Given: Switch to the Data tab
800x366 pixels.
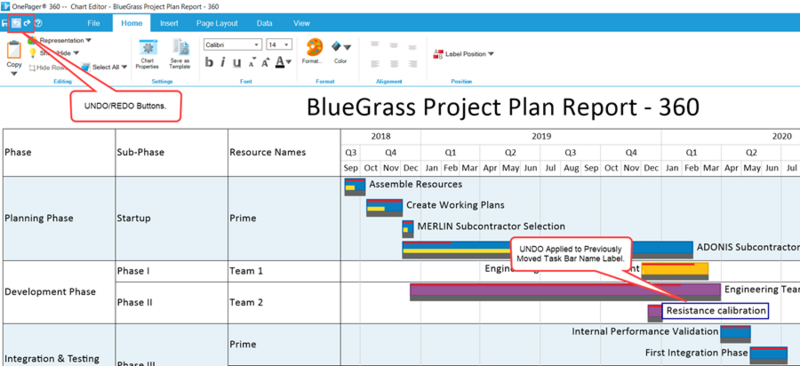Looking at the screenshot, I should coord(264,23).
